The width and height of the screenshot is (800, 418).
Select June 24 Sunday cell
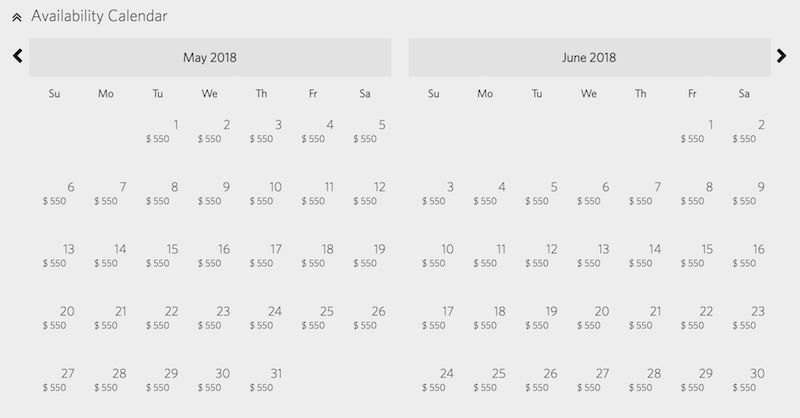[x=434, y=380]
